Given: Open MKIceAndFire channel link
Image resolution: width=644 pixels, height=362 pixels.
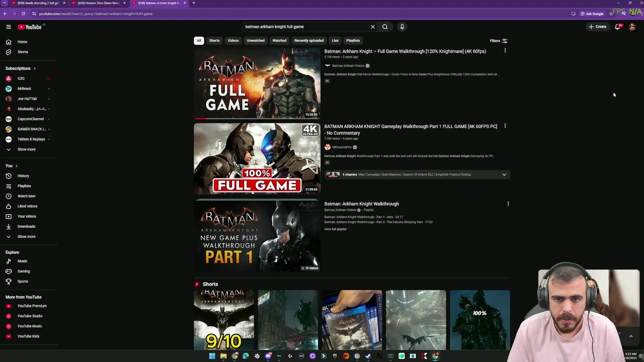Looking at the screenshot, I should pyautogui.click(x=342, y=147).
